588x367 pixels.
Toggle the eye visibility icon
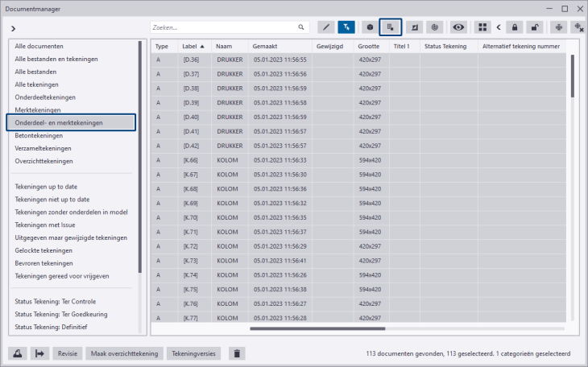pos(458,27)
